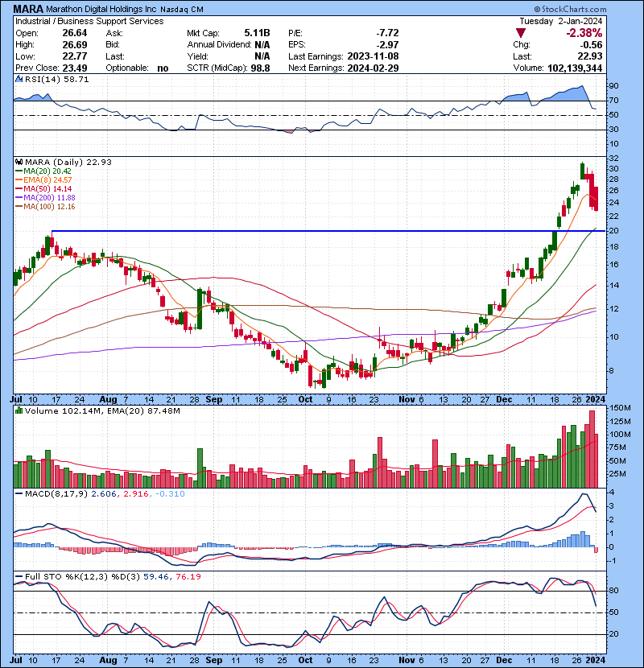Click the High price 26.69
This screenshot has width=644, height=668.
point(75,45)
